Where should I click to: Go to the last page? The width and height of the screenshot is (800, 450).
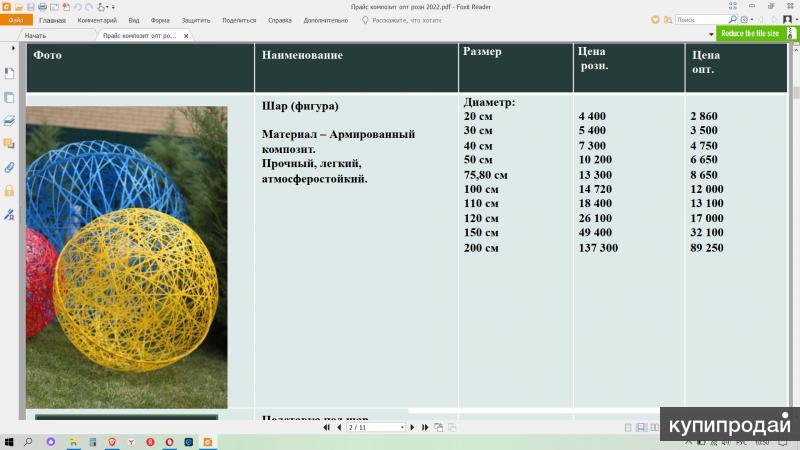point(424,428)
